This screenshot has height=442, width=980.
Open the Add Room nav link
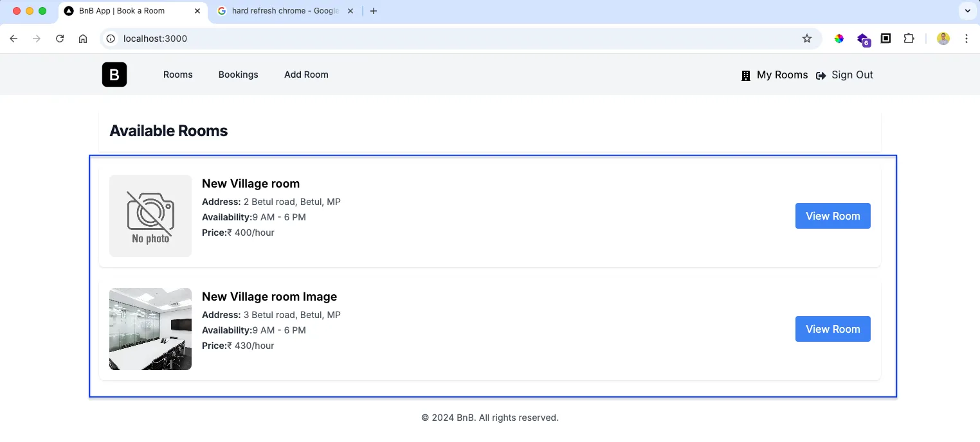coord(306,75)
